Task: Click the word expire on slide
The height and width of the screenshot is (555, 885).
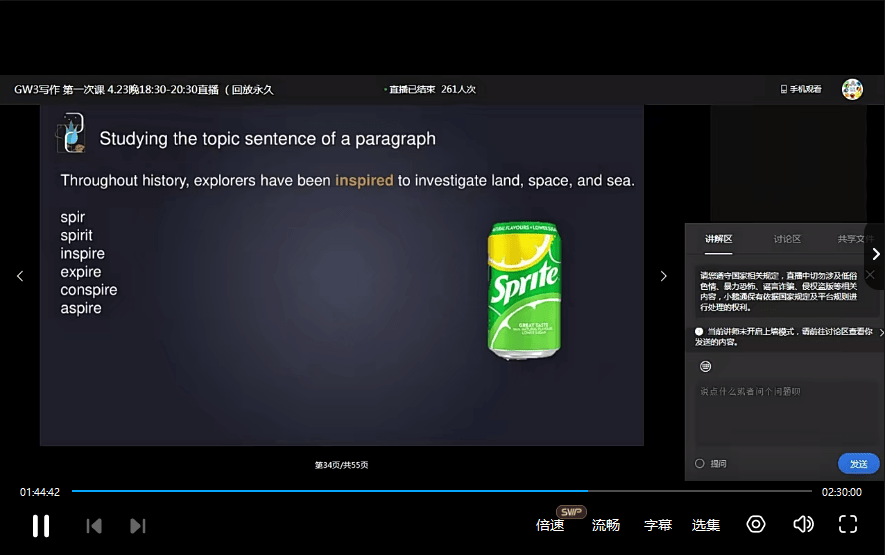Action: pos(81,272)
